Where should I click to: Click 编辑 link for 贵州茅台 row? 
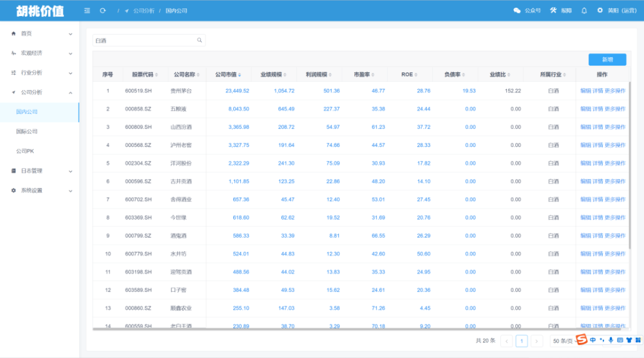tap(585, 91)
